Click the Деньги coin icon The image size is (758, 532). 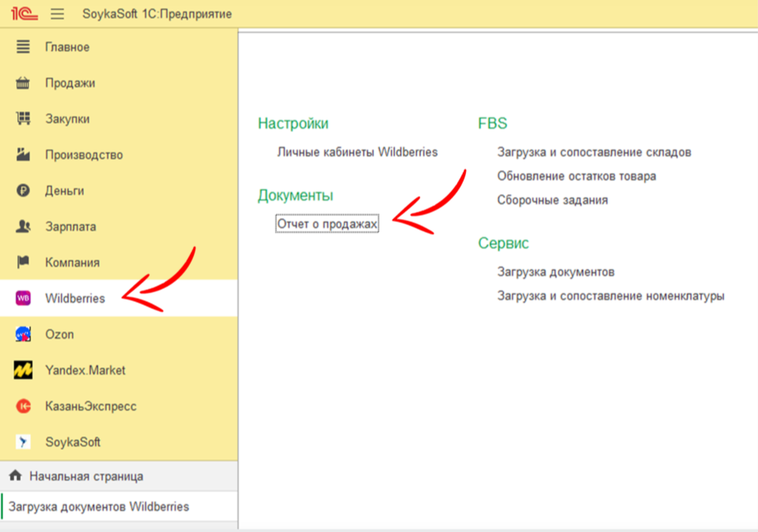coord(24,191)
